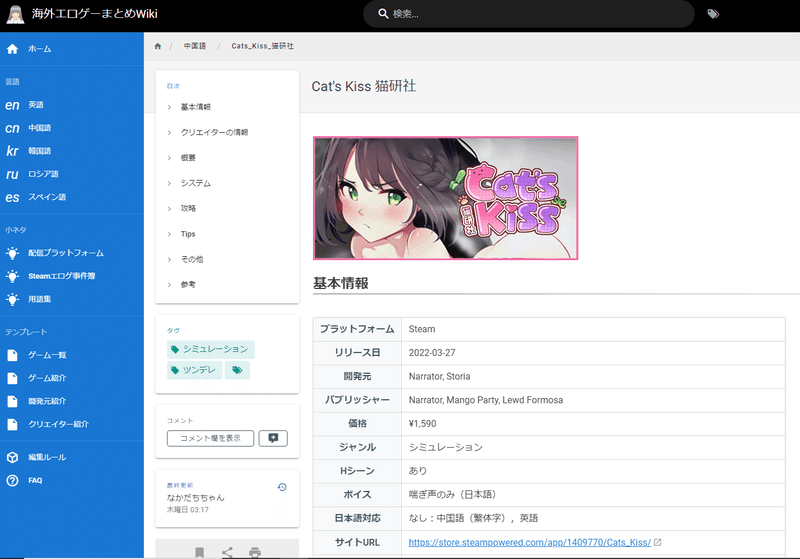Click lightbulb icon beside 用語集
This screenshot has height=559, width=800.
pyautogui.click(x=12, y=299)
